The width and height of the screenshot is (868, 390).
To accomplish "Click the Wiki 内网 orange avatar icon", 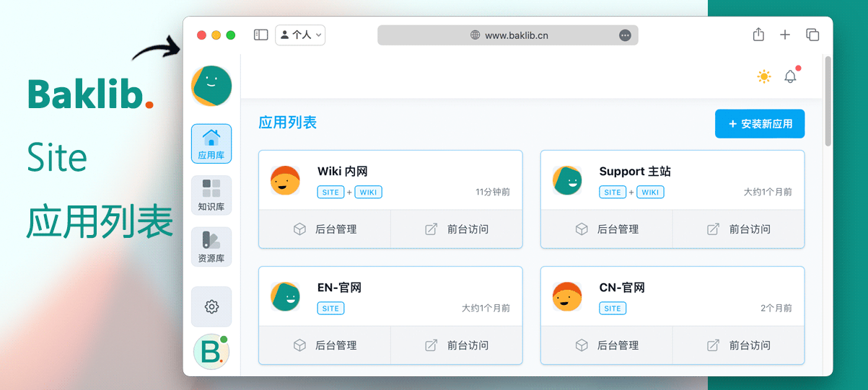I will 285,180.
